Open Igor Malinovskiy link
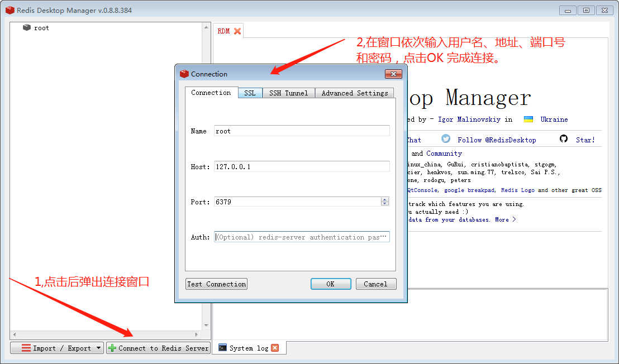This screenshot has width=619, height=364. tap(469, 119)
